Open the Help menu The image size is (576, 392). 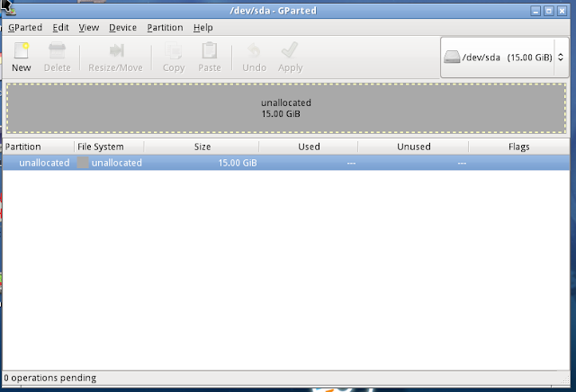click(203, 28)
